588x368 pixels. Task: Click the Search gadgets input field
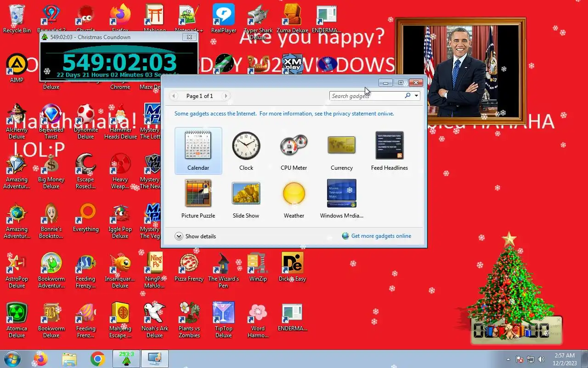point(366,96)
